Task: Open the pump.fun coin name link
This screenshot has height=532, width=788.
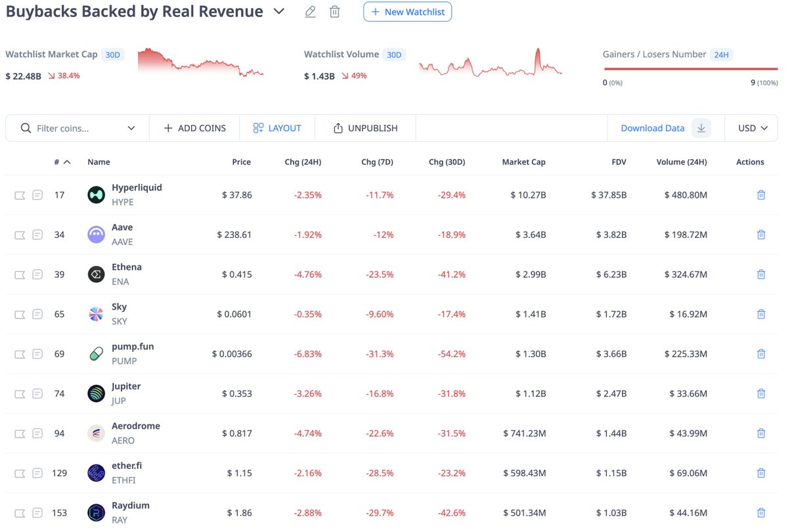Action: click(133, 347)
